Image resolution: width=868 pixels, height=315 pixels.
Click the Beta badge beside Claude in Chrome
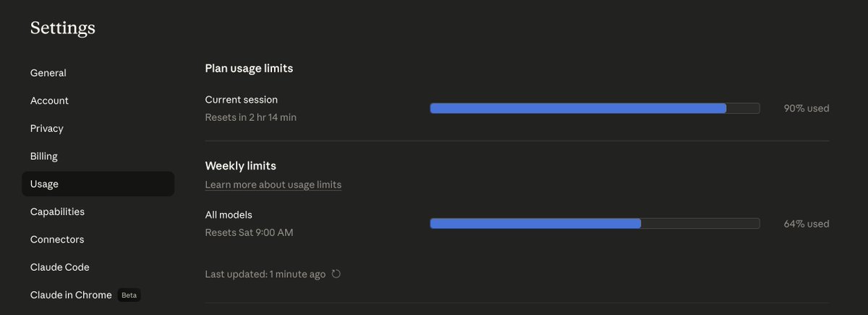[x=129, y=295]
